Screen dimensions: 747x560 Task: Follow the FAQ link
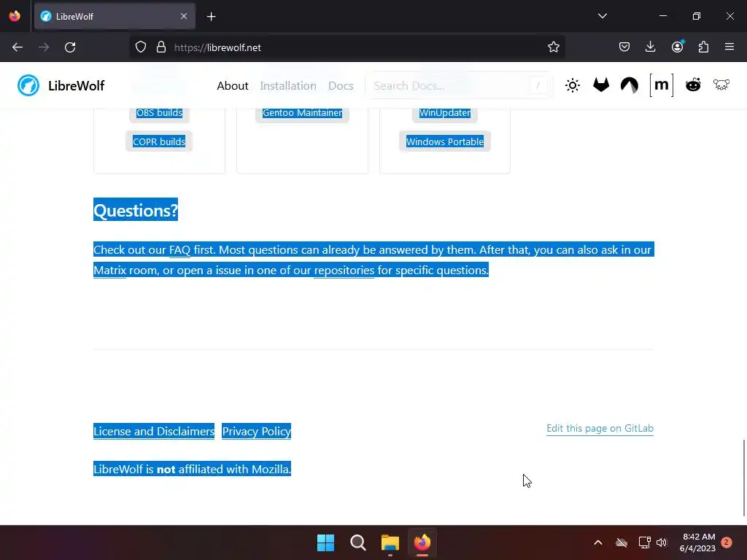tap(179, 250)
